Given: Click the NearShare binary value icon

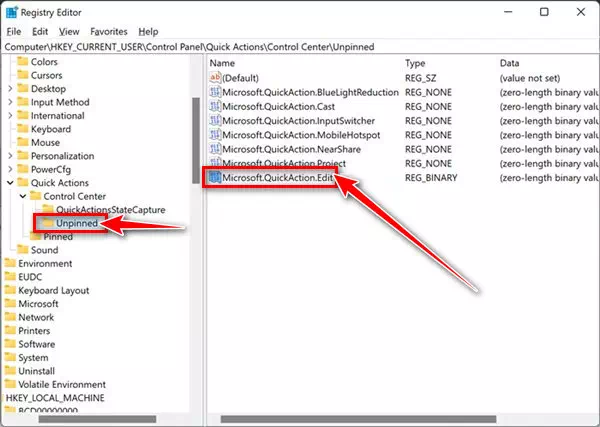Looking at the screenshot, I should coord(215,149).
